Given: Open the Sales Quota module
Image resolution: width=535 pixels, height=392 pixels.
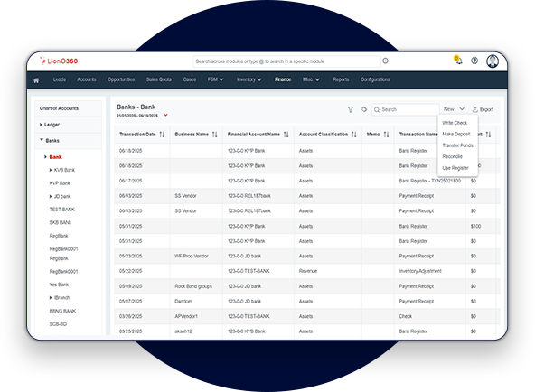Looking at the screenshot, I should pyautogui.click(x=159, y=79).
